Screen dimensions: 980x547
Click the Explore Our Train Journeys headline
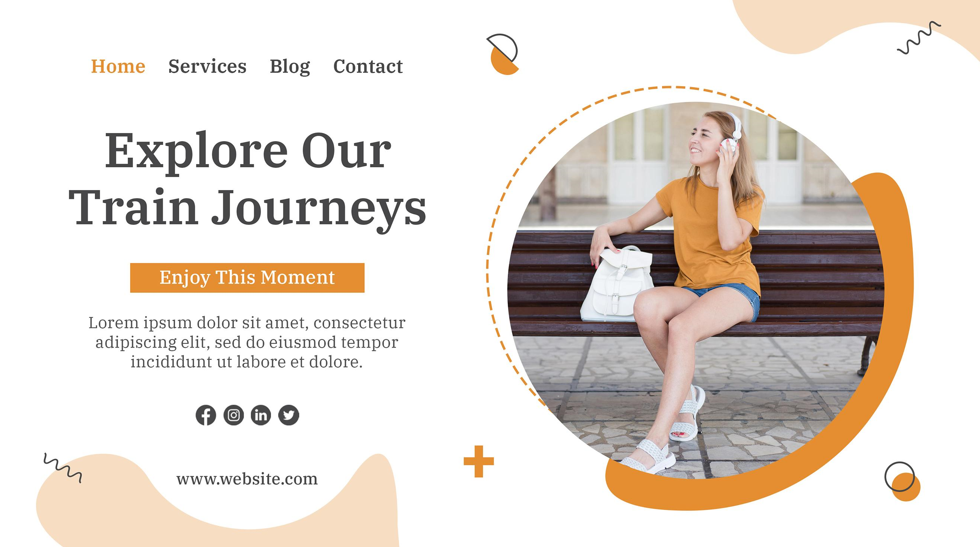click(x=247, y=180)
